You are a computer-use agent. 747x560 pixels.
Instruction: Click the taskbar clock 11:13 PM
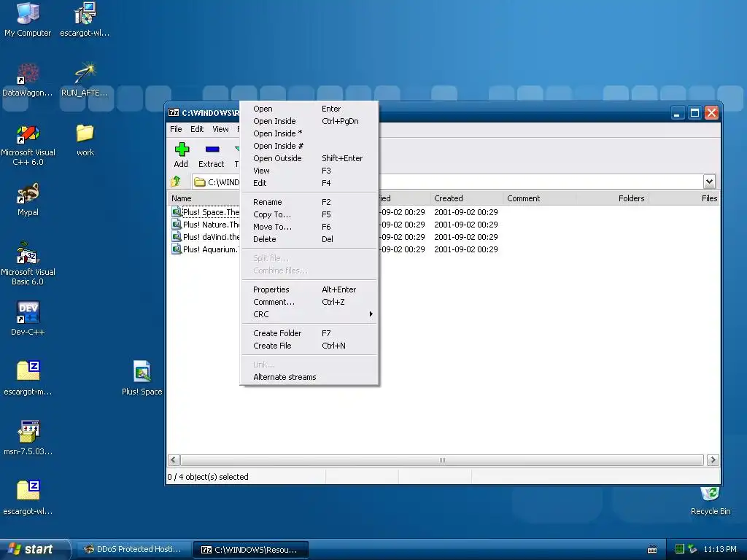tap(720, 549)
